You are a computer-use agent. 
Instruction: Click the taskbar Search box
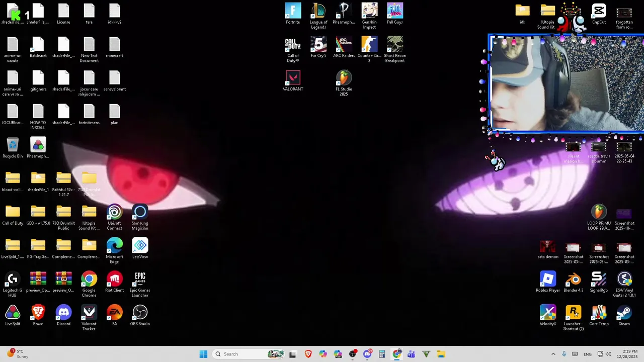pyautogui.click(x=250, y=354)
